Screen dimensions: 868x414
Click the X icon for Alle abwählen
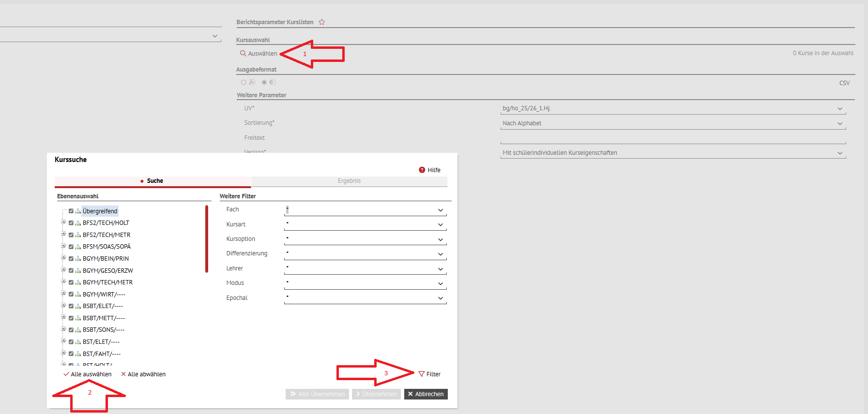pos(123,374)
